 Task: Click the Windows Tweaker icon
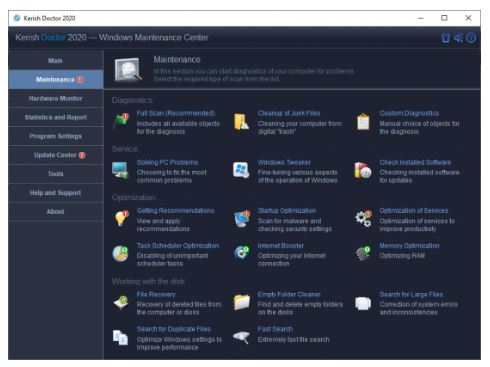241,170
